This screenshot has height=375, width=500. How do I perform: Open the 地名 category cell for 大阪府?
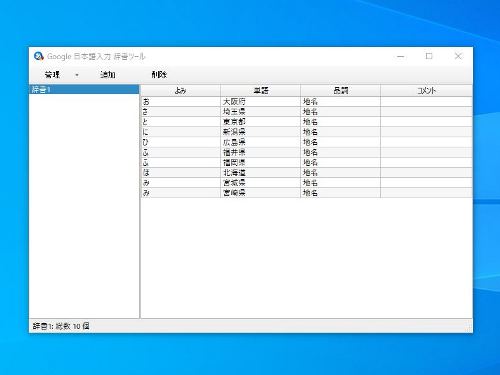point(340,102)
